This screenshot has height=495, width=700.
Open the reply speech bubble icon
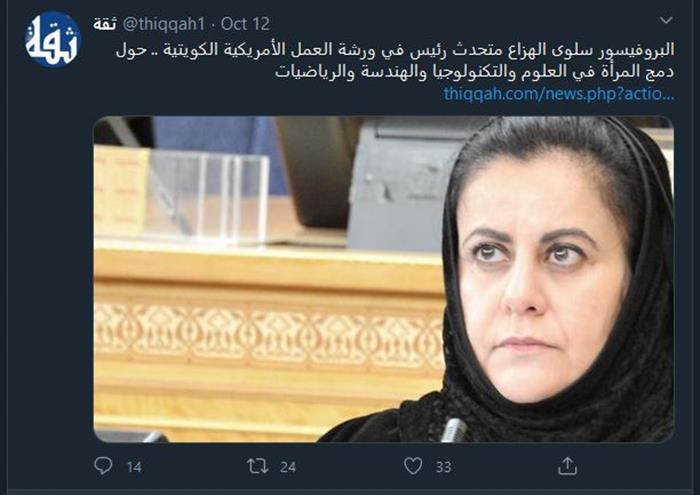[103, 466]
